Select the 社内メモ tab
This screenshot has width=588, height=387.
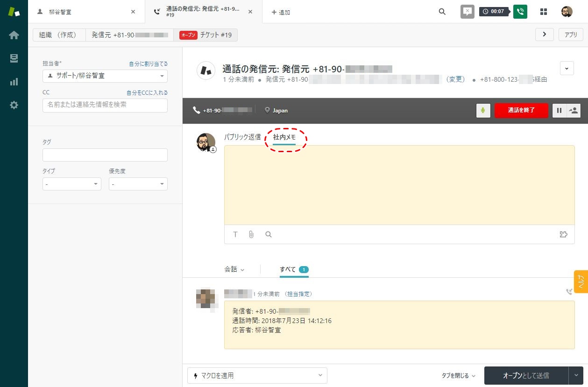point(284,137)
